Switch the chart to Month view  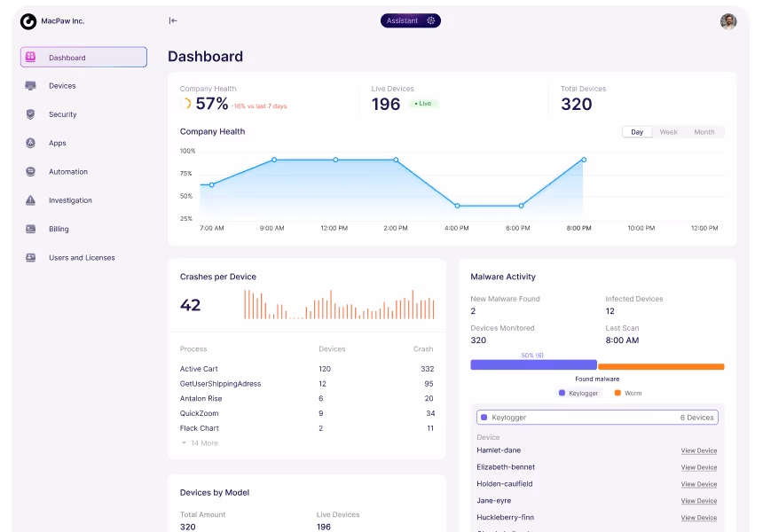coord(704,132)
